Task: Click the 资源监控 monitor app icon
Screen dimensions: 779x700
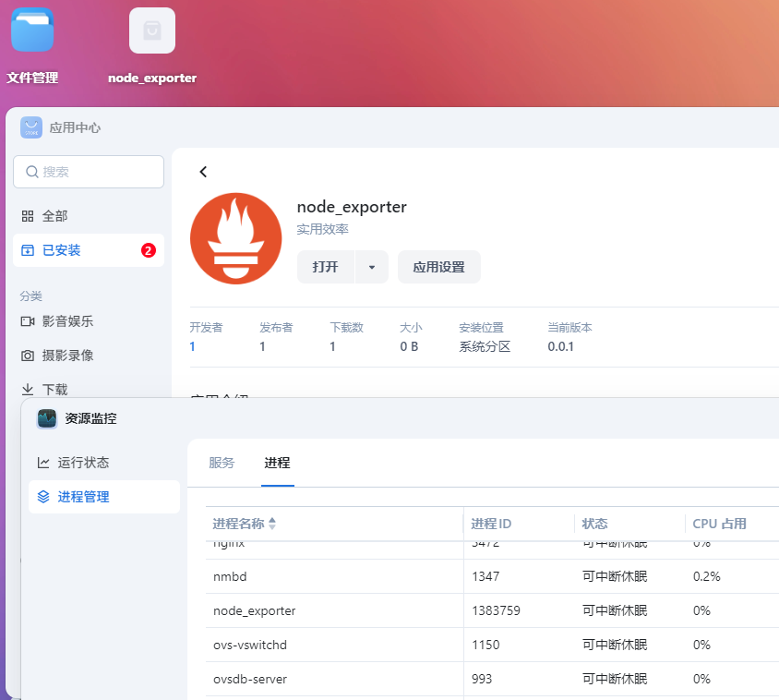Action: [47, 418]
